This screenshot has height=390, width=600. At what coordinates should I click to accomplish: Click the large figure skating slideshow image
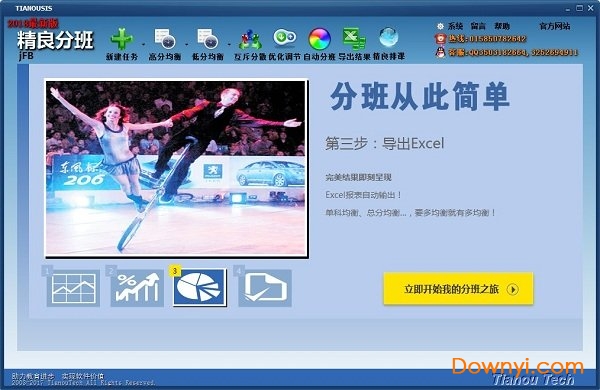tap(176, 168)
